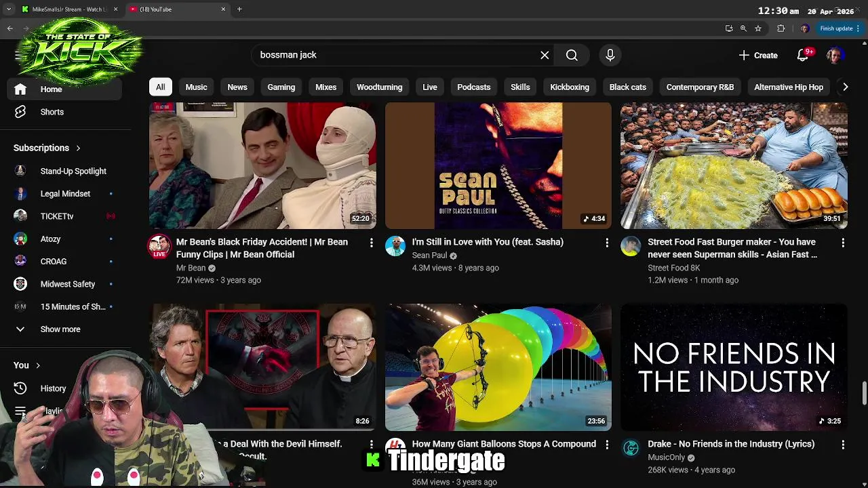Click Sean Paul channel avatar

(x=395, y=246)
